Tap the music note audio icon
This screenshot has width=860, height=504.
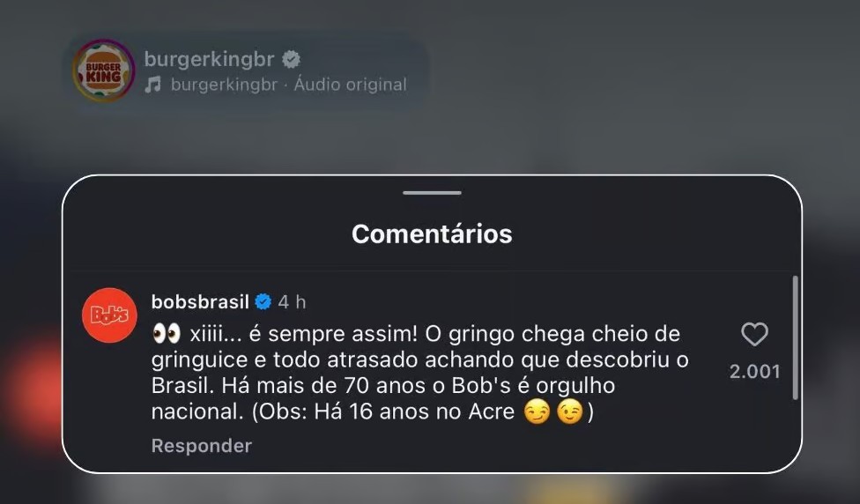[x=153, y=85]
